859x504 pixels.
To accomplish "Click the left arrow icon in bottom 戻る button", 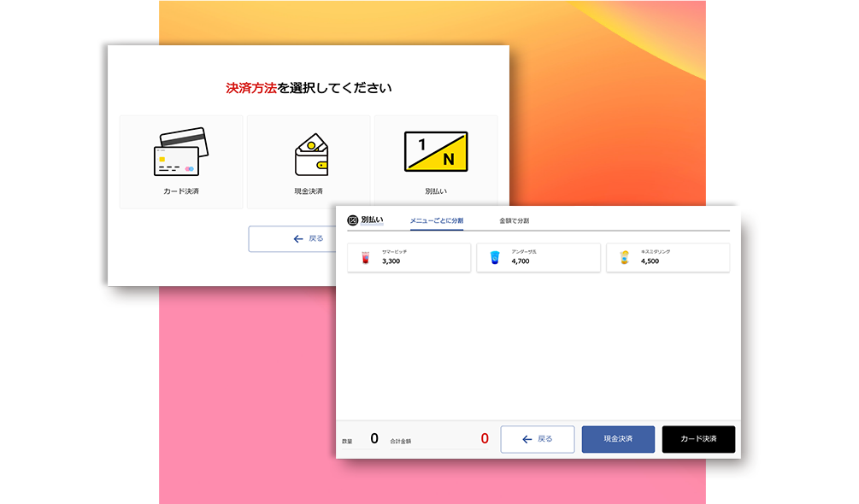I will coord(527,439).
